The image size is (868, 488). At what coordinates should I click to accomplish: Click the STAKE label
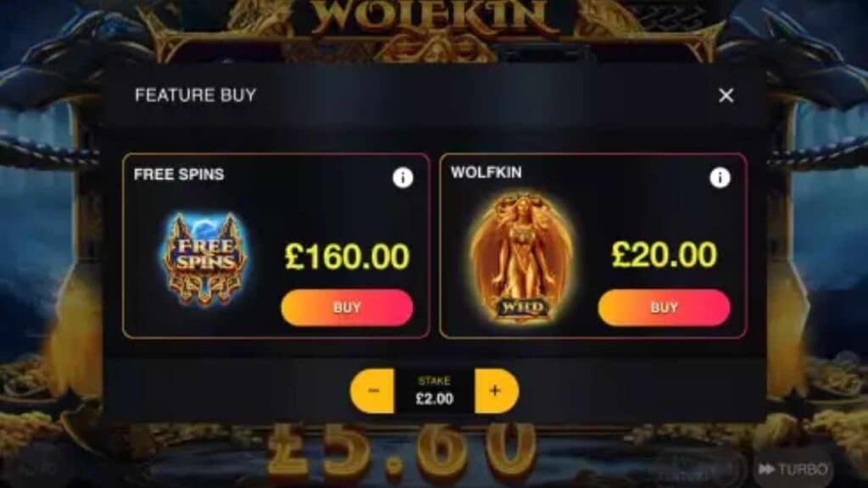point(434,380)
